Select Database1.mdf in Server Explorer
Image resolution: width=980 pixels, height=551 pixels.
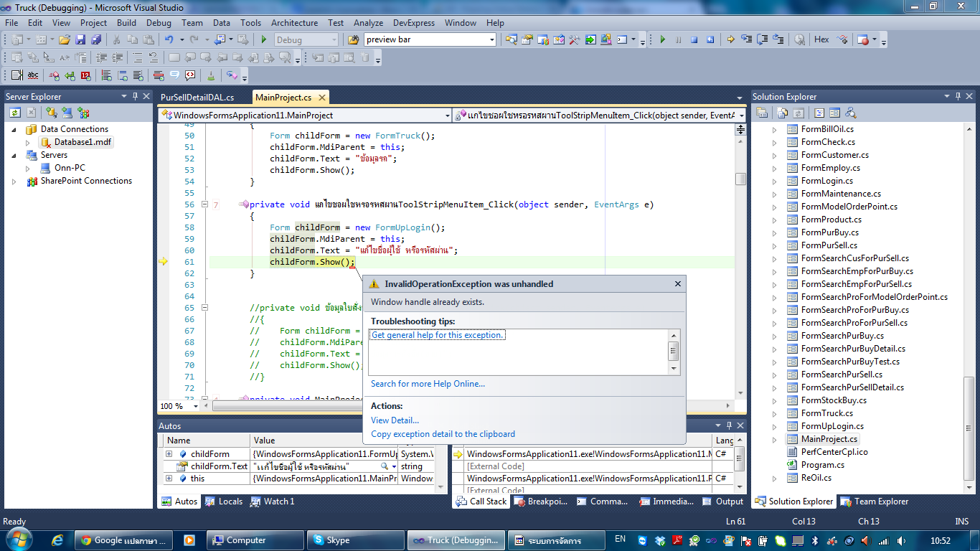[77, 142]
